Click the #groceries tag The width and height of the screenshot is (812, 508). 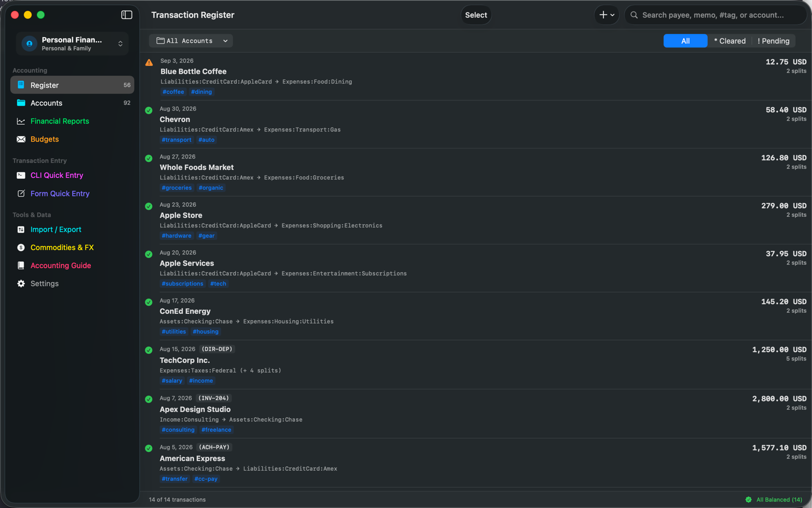pyautogui.click(x=176, y=188)
